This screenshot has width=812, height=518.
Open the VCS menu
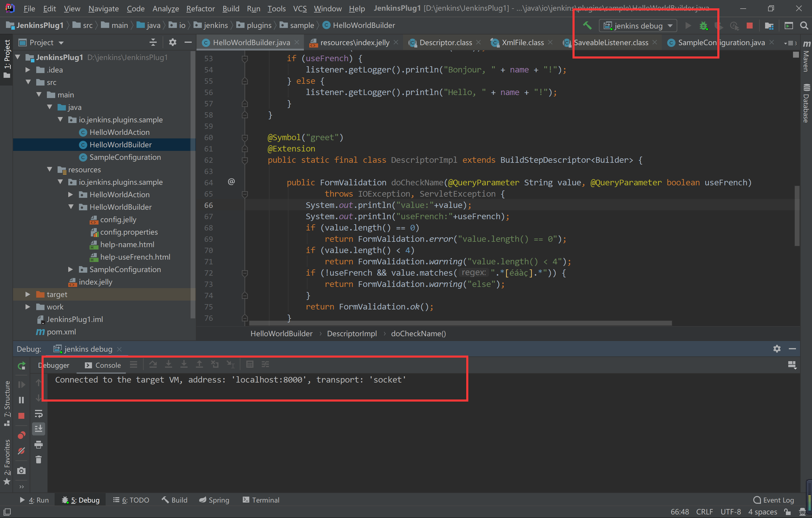click(300, 8)
